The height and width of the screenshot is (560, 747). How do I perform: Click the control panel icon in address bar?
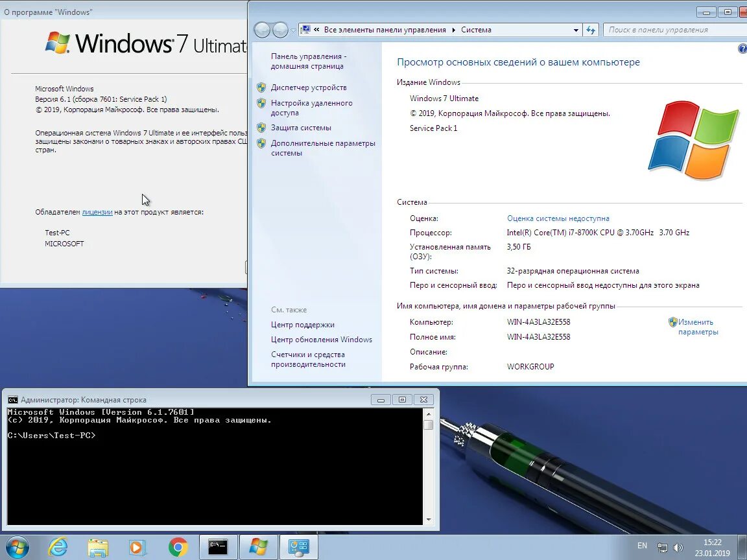pyautogui.click(x=305, y=30)
